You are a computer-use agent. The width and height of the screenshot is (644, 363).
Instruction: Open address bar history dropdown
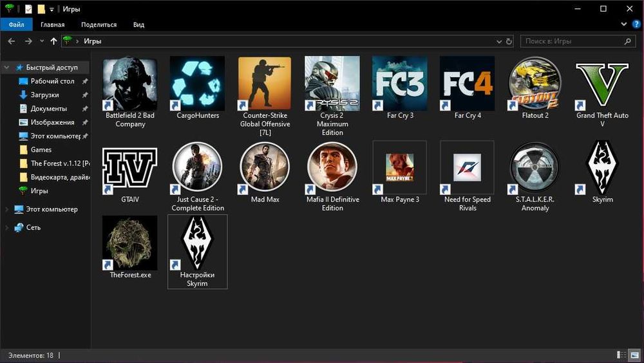click(499, 41)
